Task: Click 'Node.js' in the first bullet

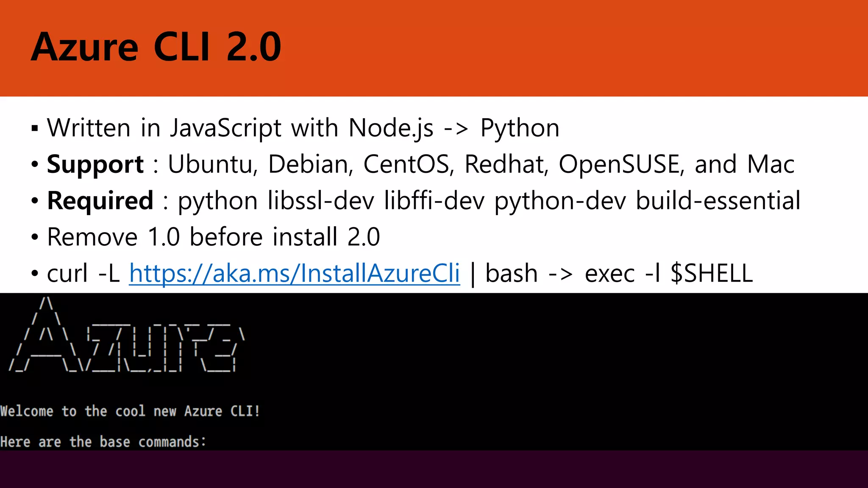Action: coord(390,128)
